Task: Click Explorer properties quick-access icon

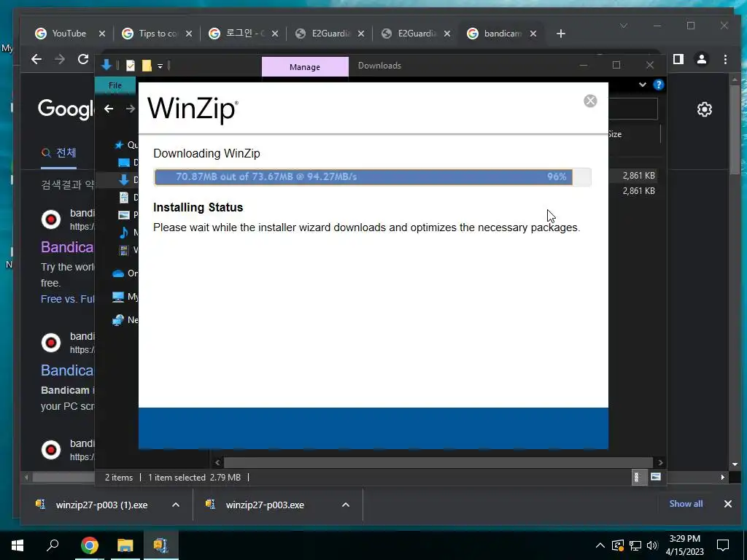Action: 130,65
